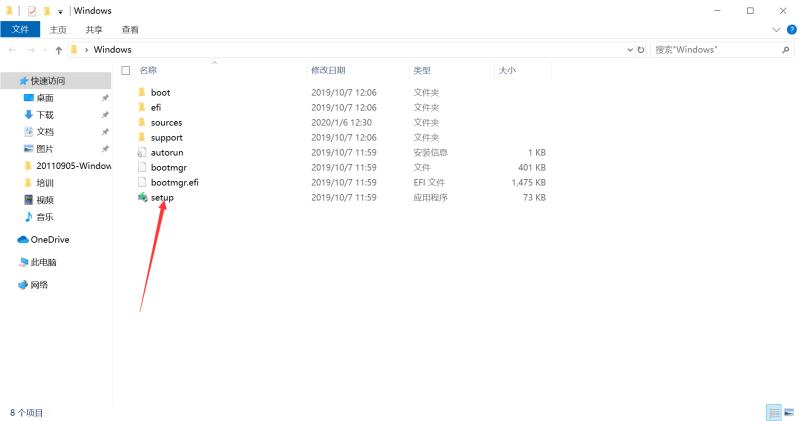This screenshot has width=800, height=421.
Task: Open the boot folder icon
Action: (142, 92)
